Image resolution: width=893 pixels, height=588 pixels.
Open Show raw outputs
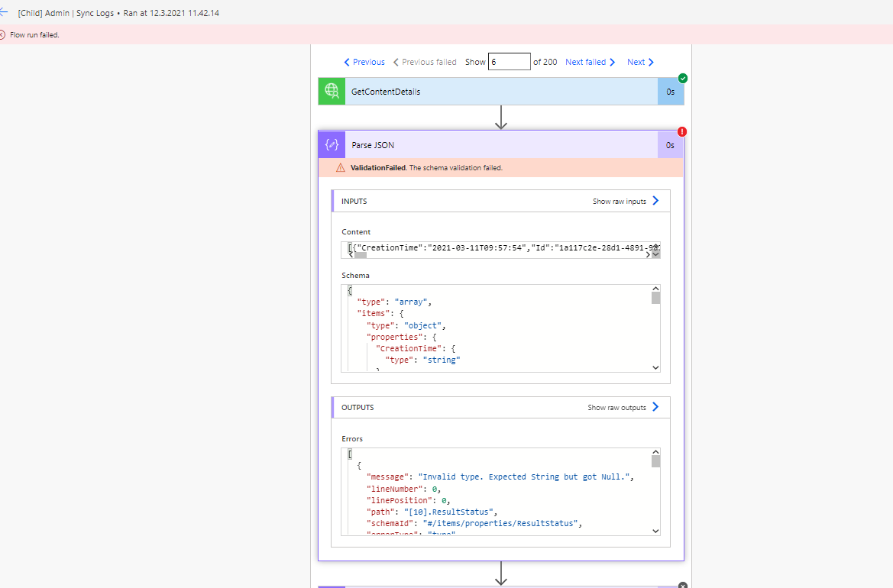pyautogui.click(x=619, y=407)
